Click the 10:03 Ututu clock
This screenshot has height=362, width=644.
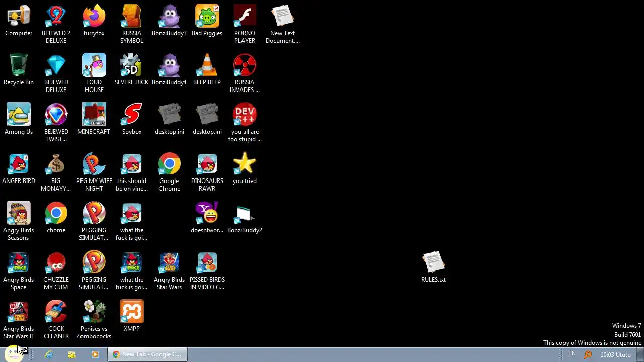point(615,354)
